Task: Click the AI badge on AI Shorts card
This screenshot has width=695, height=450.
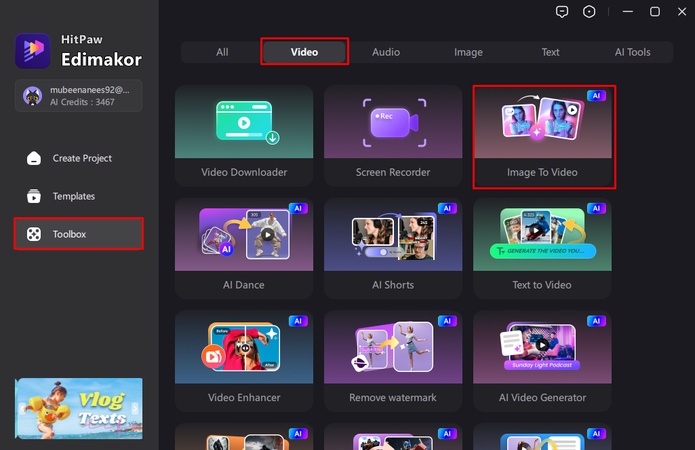Action: click(447, 208)
